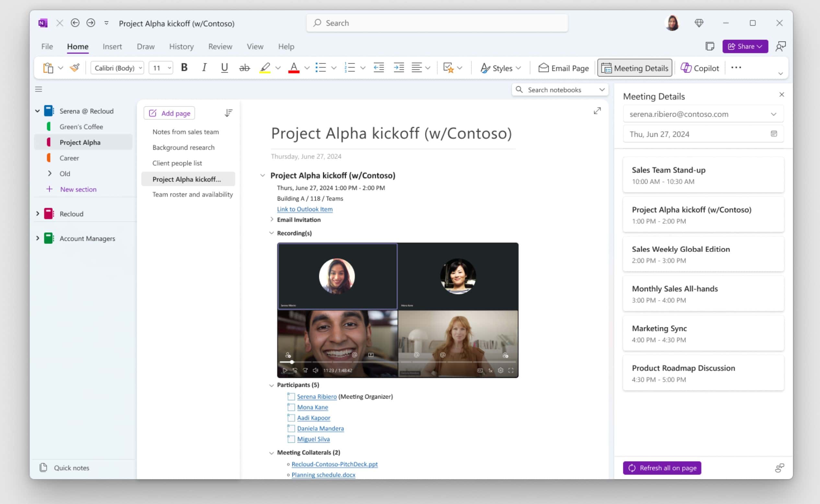The width and height of the screenshot is (820, 504).
Task: Toggle underline formatting
Action: click(x=224, y=68)
